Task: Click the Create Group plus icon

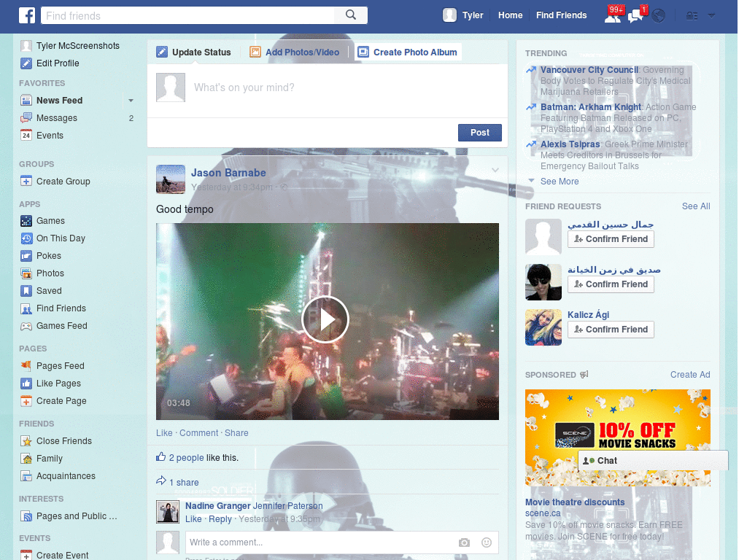Action: [x=26, y=182]
